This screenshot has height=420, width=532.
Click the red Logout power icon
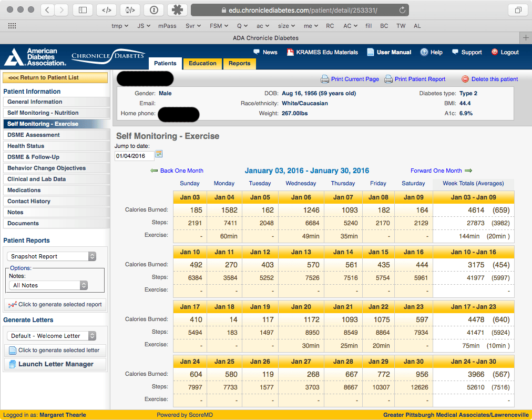click(495, 52)
